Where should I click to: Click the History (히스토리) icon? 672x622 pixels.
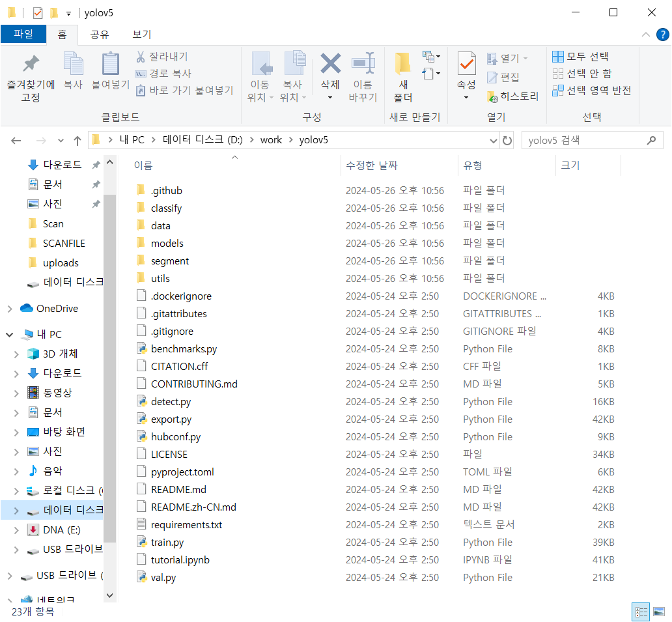click(492, 97)
